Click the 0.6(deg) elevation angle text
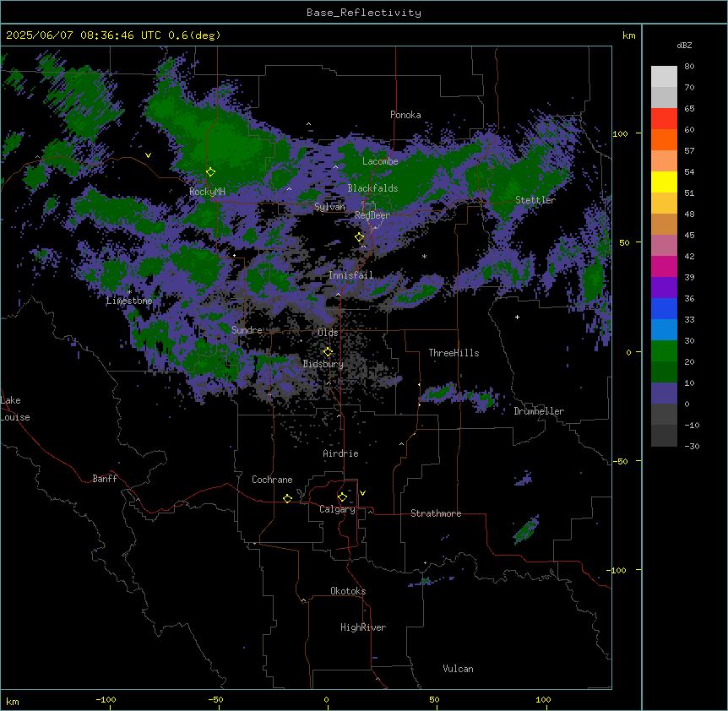 point(194,35)
